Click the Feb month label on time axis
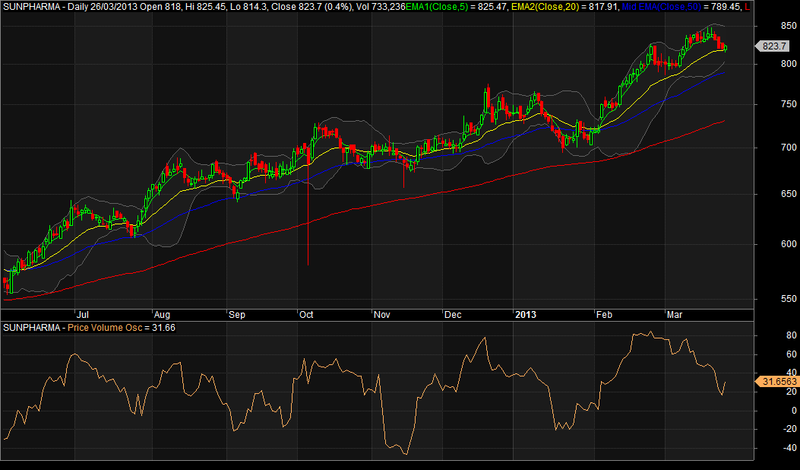 point(604,314)
